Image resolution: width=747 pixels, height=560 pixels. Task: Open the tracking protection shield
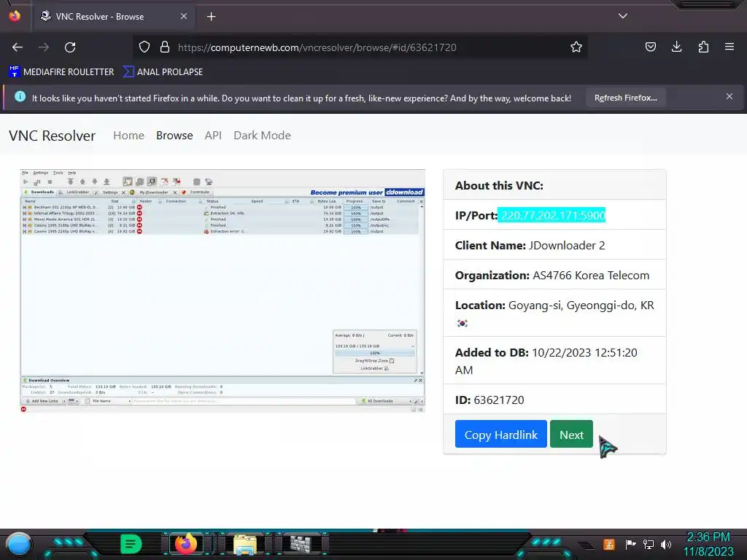(x=144, y=47)
